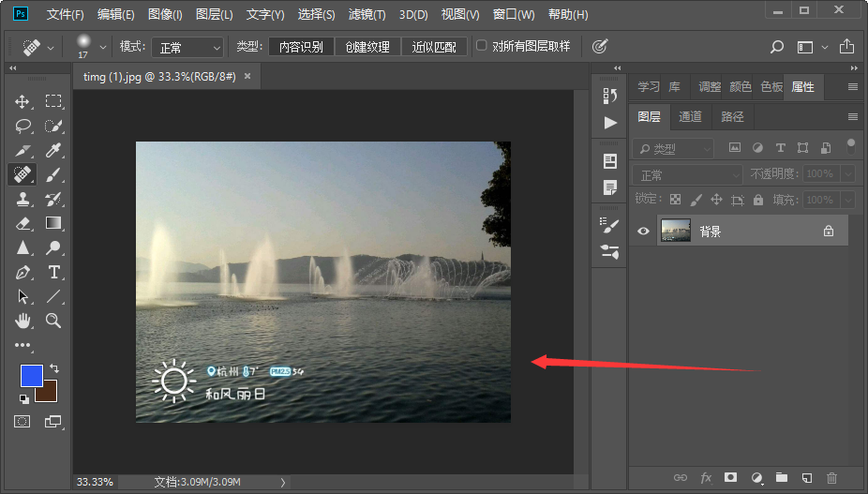
Task: Select the Hand tool
Action: [22, 321]
